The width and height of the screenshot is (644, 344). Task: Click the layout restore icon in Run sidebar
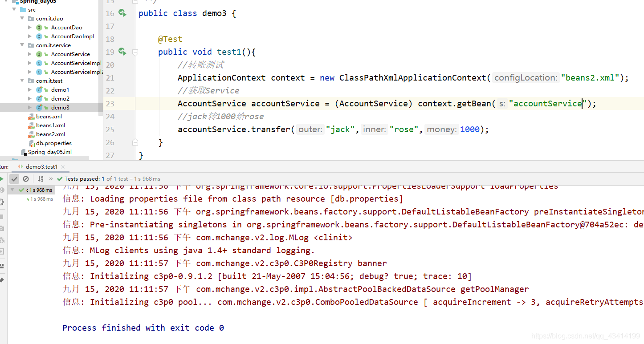point(2,266)
